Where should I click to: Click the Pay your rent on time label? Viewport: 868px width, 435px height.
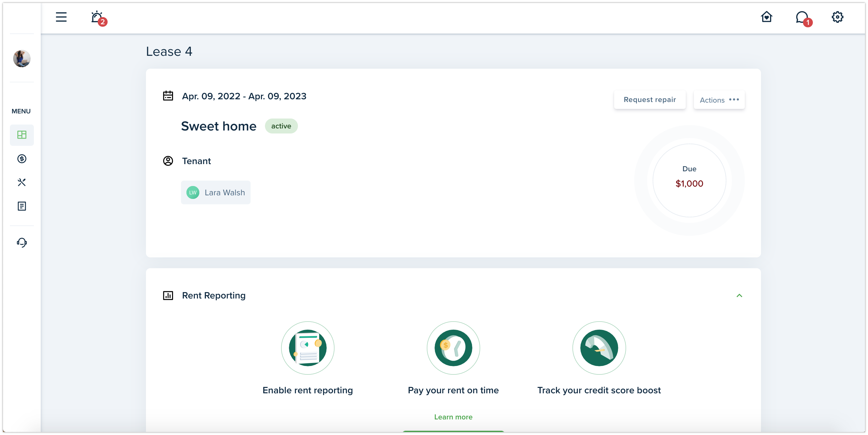tap(453, 390)
